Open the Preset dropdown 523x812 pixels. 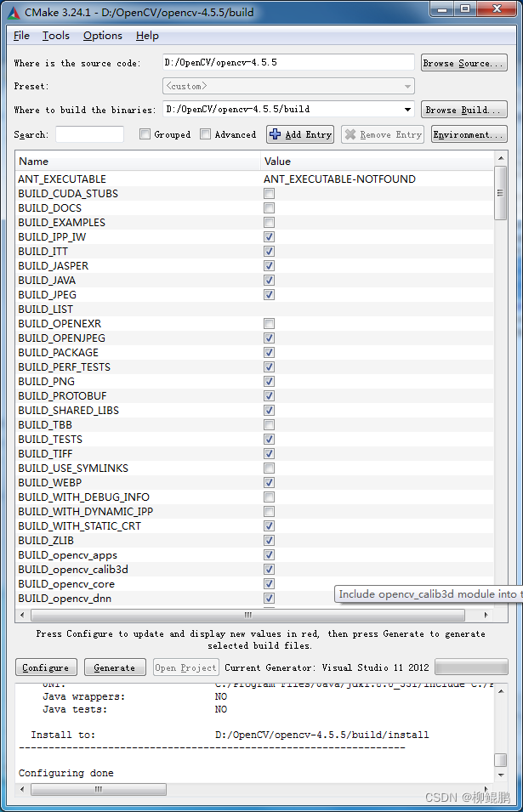[x=288, y=86]
